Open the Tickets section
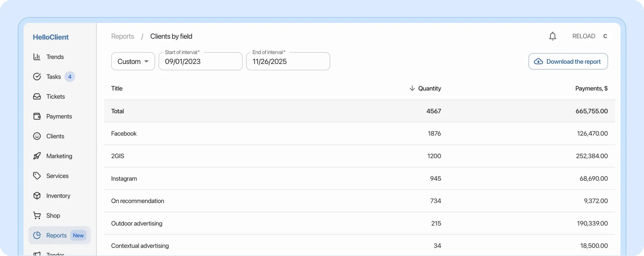 tap(56, 97)
